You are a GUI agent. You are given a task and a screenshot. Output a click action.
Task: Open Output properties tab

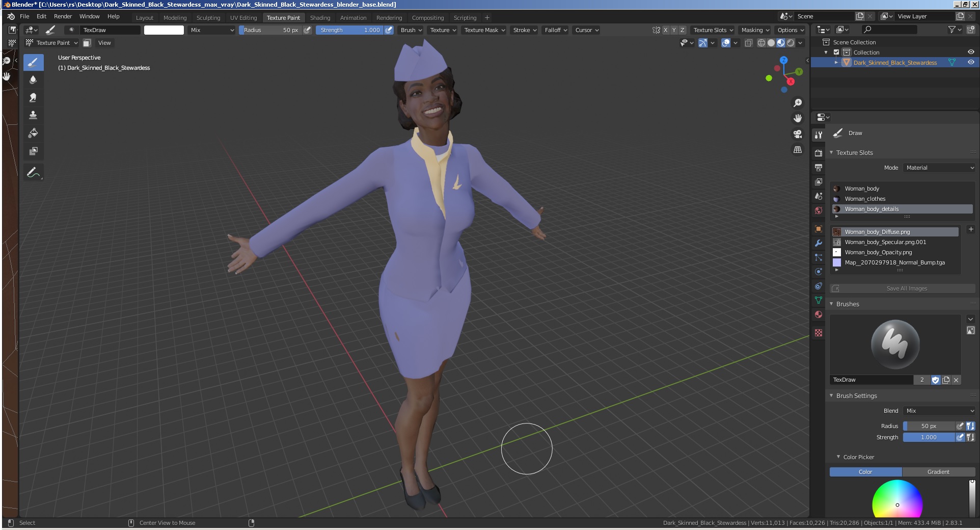[819, 167]
